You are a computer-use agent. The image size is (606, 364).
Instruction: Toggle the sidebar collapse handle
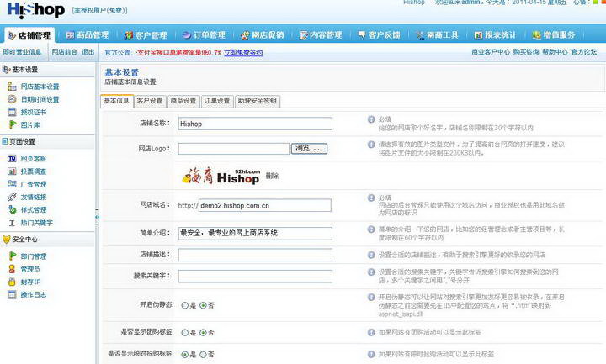click(97, 218)
